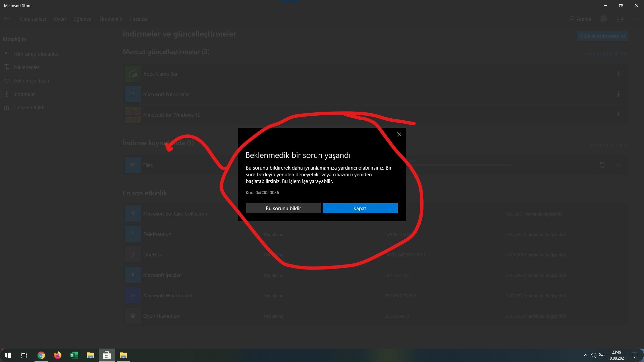The width and height of the screenshot is (644, 362).
Task: Open the Fırsatlar tab
Action: (139, 19)
